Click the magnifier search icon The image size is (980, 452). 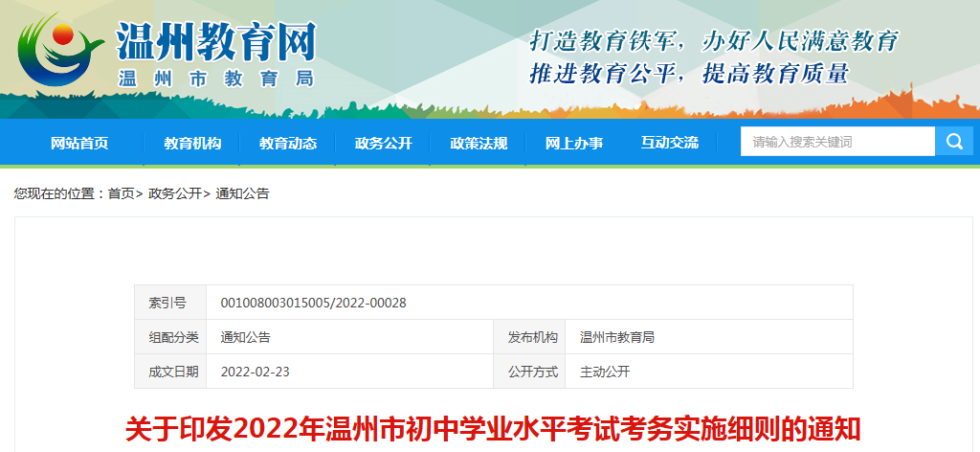pyautogui.click(x=953, y=142)
